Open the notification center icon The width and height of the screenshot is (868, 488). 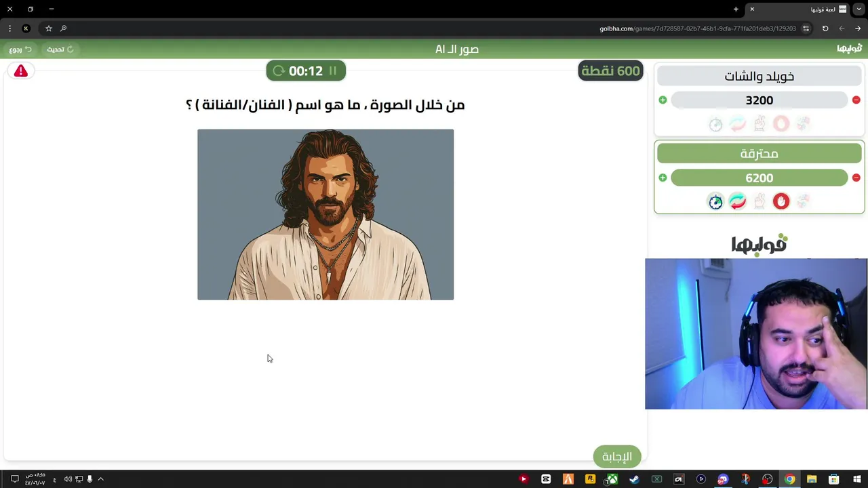tap(14, 479)
